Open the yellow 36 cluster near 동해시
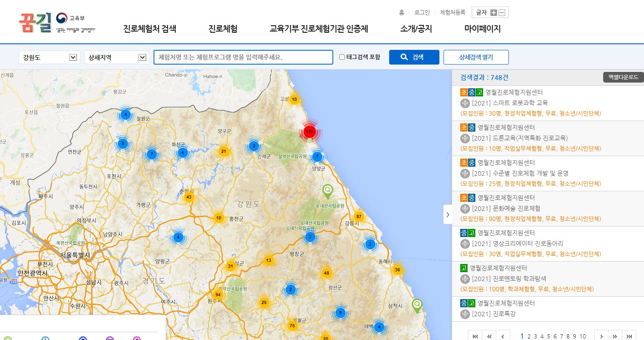The image size is (644, 340). [x=397, y=270]
